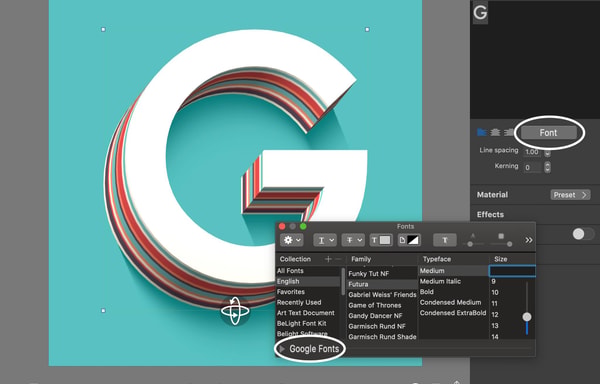Click the document color swatch button
The width and height of the screenshot is (600, 384).
(409, 240)
